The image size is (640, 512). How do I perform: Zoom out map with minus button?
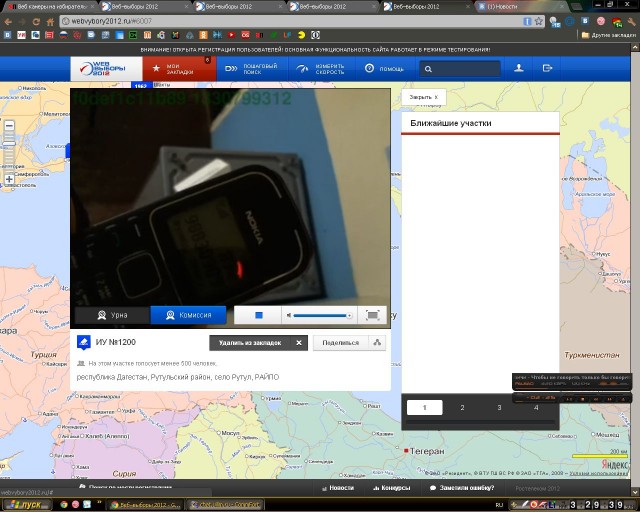[x=9, y=125]
